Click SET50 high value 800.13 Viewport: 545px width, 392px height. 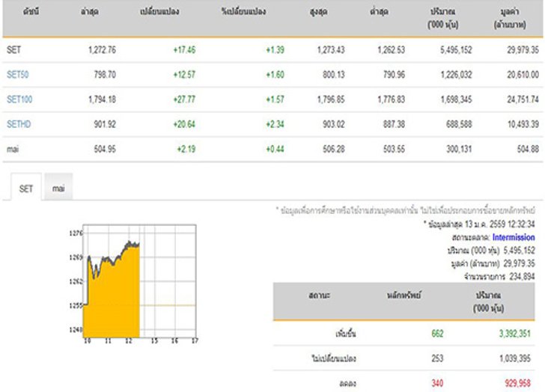click(x=334, y=75)
